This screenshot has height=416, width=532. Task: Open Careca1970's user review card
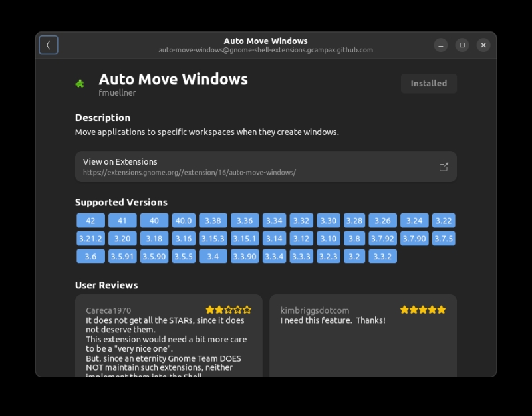(169, 336)
